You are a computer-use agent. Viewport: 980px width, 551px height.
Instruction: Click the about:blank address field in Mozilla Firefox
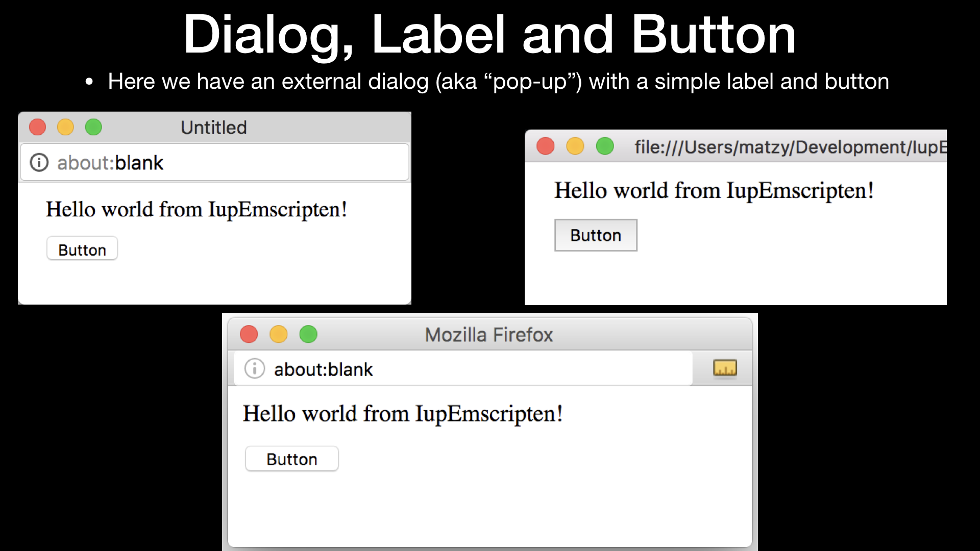coord(459,369)
